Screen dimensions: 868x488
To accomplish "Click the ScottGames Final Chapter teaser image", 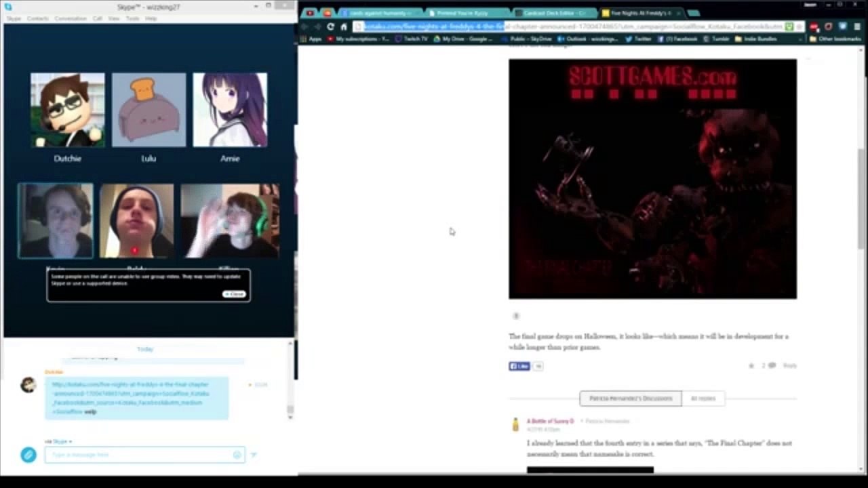I will [x=652, y=179].
